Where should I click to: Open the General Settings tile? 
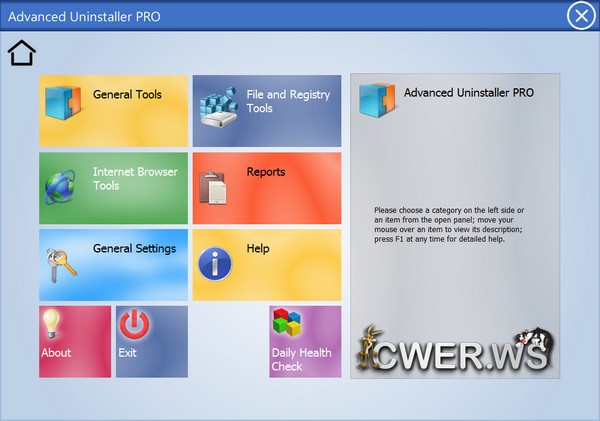point(114,265)
